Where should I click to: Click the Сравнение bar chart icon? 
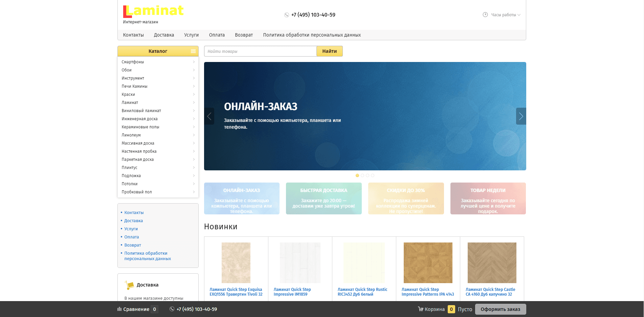pyautogui.click(x=119, y=309)
